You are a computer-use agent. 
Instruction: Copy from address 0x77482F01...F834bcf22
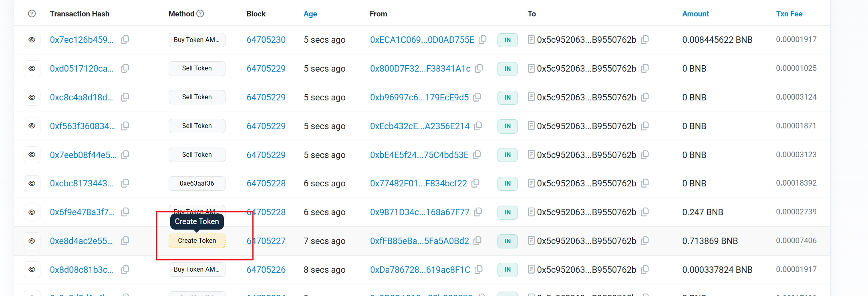tap(475, 183)
